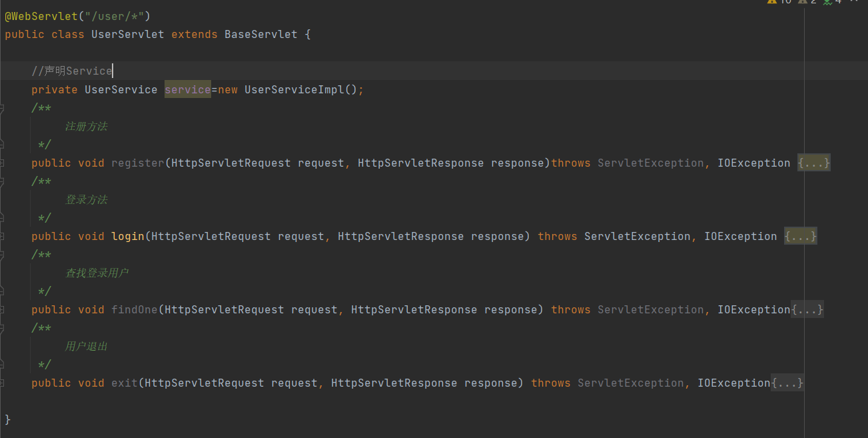Collapse the 注册方法 Javadoc comment
Viewport: 868px width, 438px height.
point(2,109)
